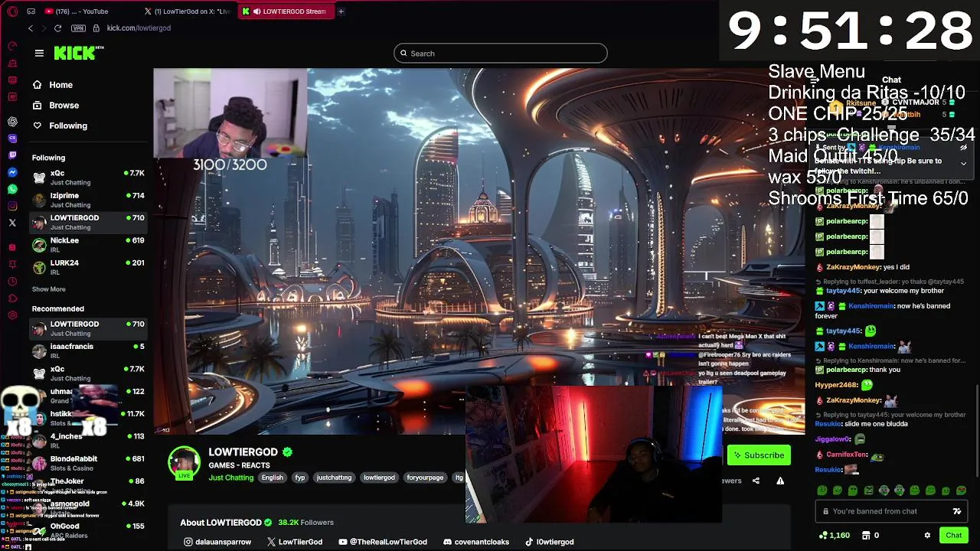The width and height of the screenshot is (980, 551).
Task: Click the Subscribe button
Action: coord(759,455)
